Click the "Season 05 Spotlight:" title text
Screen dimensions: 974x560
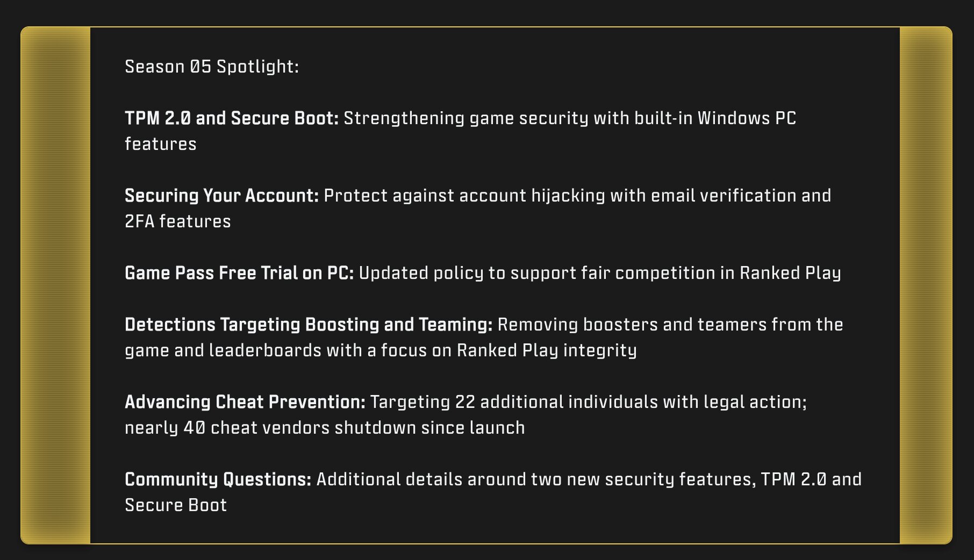211,67
